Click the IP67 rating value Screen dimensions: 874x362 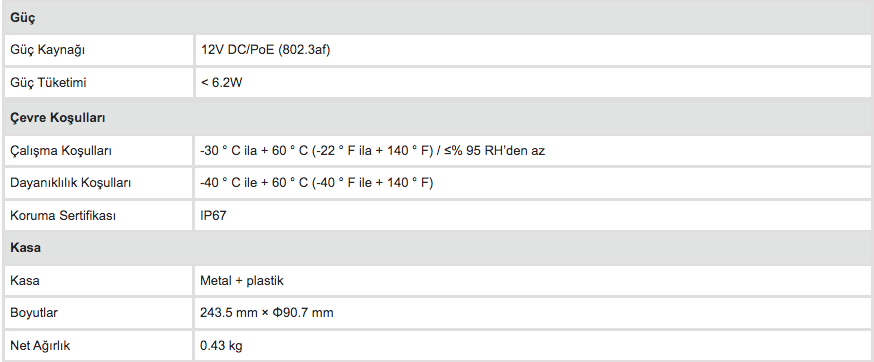click(x=213, y=215)
